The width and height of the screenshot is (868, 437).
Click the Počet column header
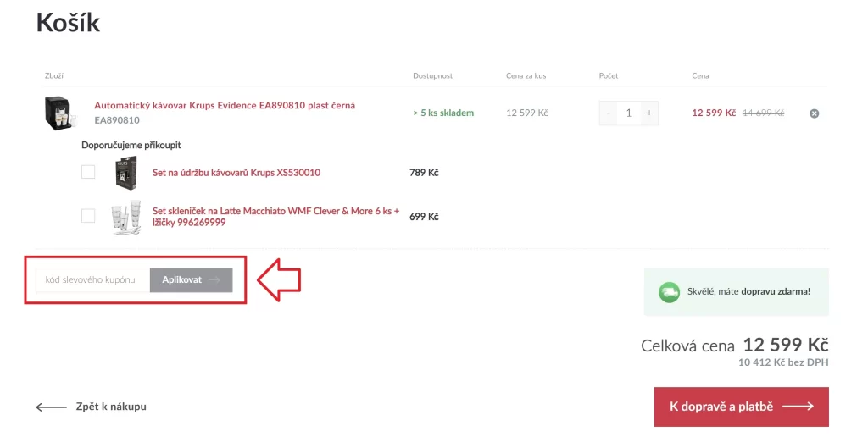pyautogui.click(x=609, y=75)
